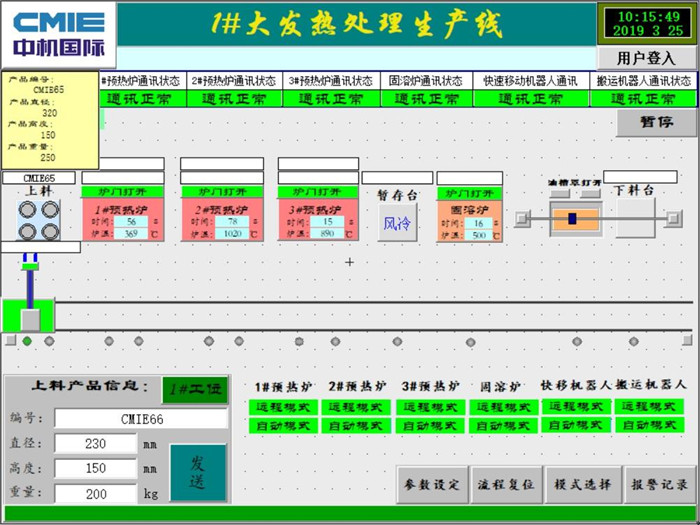
Task: Open 参数设定 parameter settings
Action: 432,485
